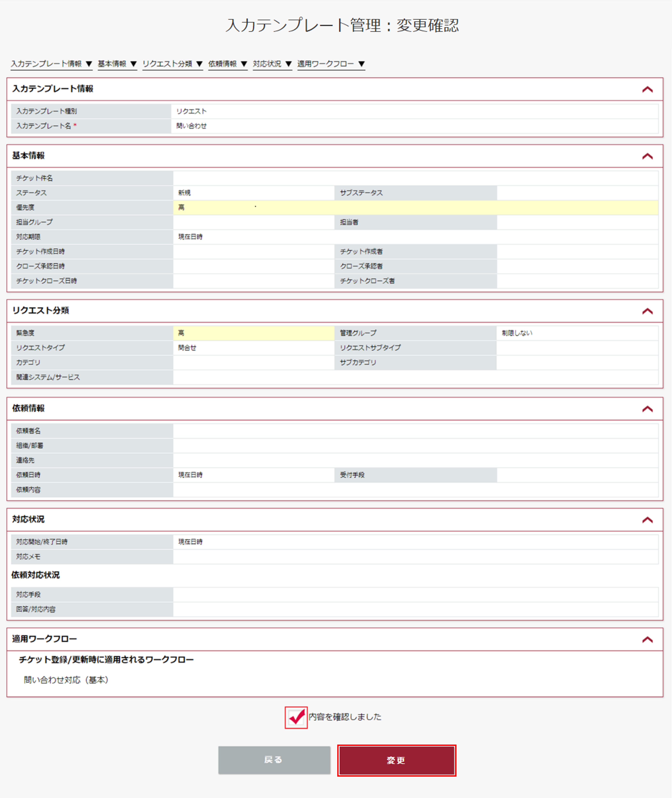Click the 対応手段 label
672x798 pixels.
[x=28, y=595]
